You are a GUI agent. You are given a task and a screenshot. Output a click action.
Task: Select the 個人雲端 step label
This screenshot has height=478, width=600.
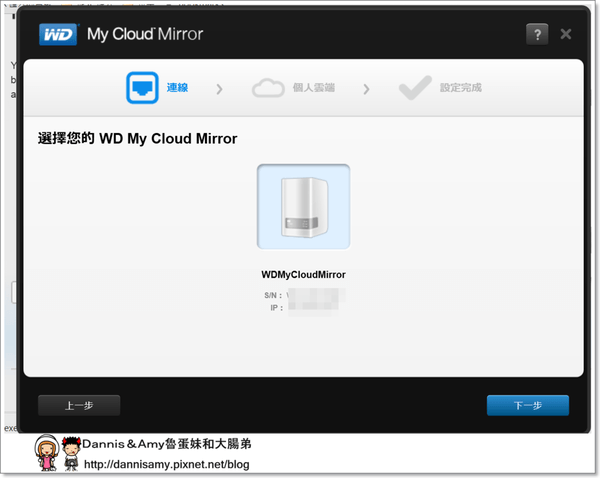coord(314,88)
